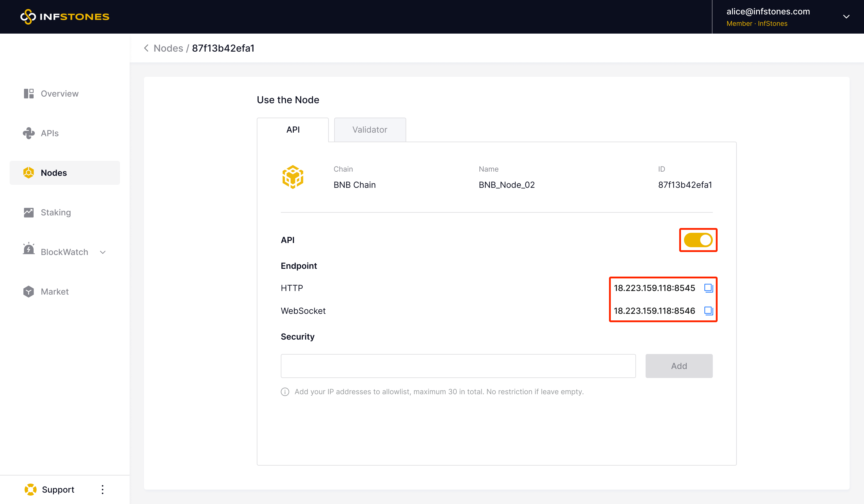This screenshot has height=504, width=864.
Task: Open the Overview sidebar icon
Action: pos(29,94)
